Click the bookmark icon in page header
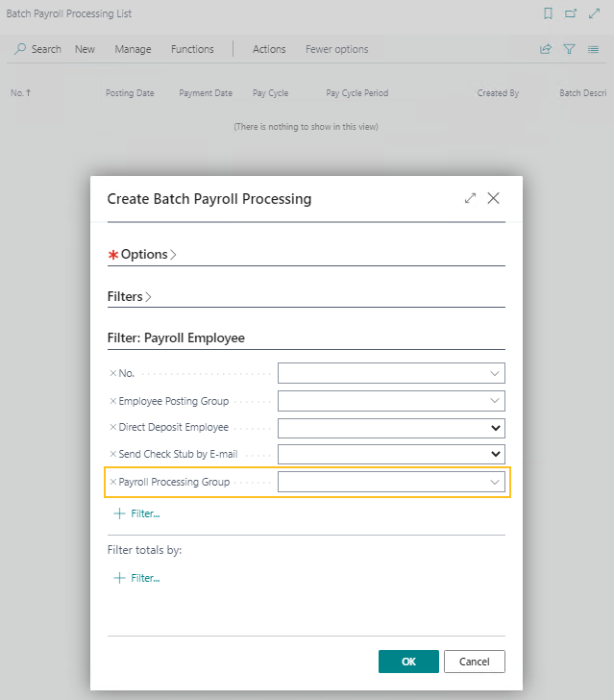The image size is (614, 700). (548, 13)
